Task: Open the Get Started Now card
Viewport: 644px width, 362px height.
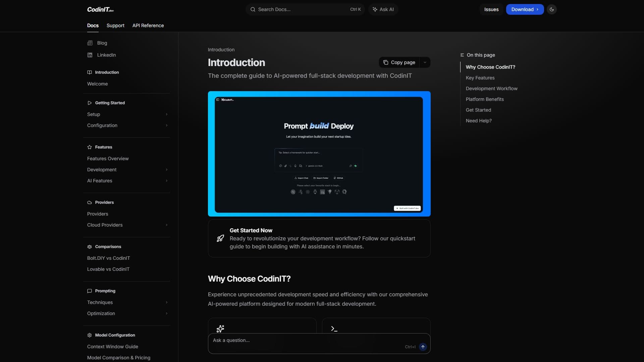Action: 319,238
